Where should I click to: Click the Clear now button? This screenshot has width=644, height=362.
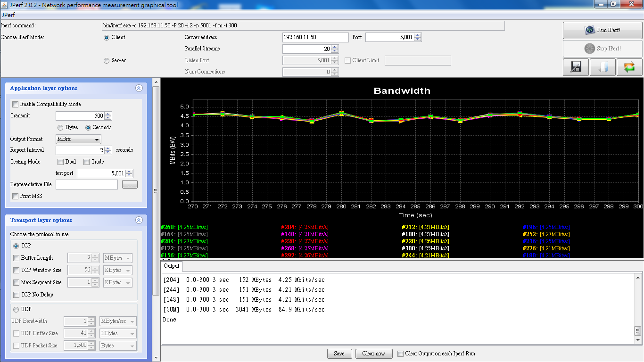click(373, 354)
